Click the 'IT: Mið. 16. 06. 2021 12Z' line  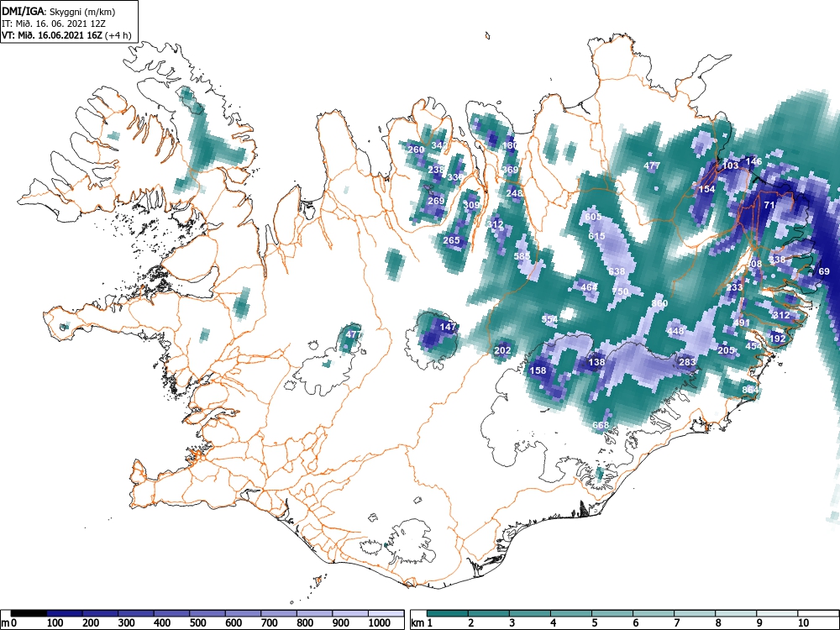click(x=55, y=24)
